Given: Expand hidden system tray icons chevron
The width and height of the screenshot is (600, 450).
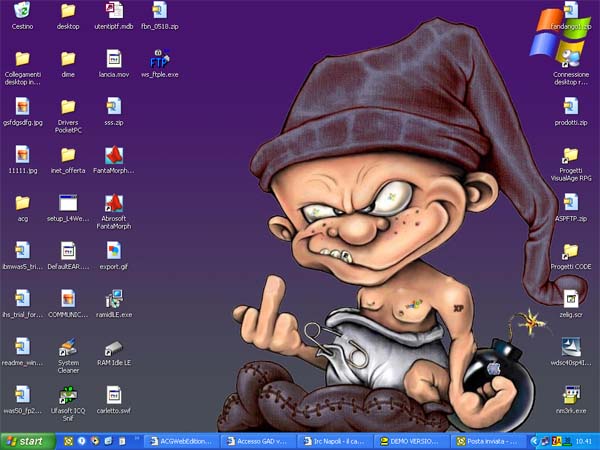Looking at the screenshot, I should coord(534,442).
